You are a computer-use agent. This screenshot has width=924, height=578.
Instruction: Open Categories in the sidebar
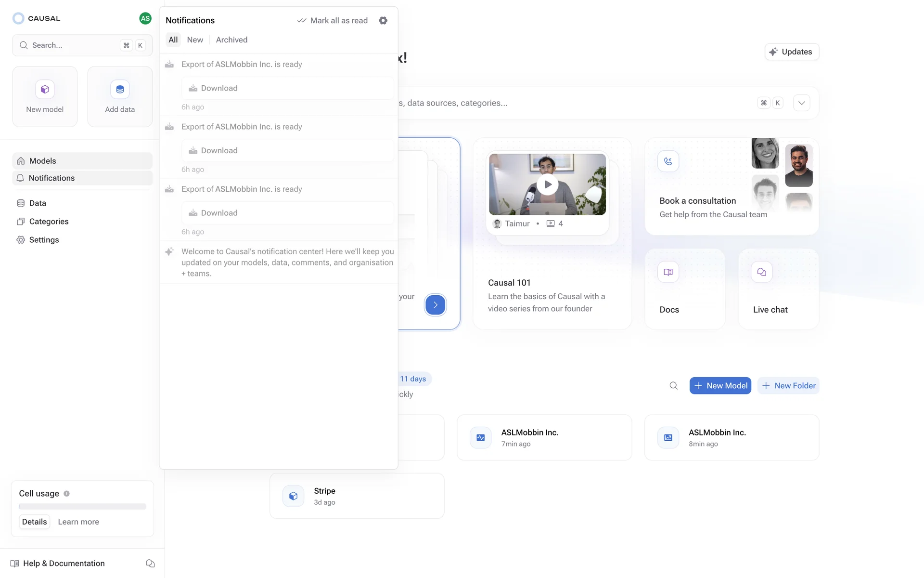[49, 222]
